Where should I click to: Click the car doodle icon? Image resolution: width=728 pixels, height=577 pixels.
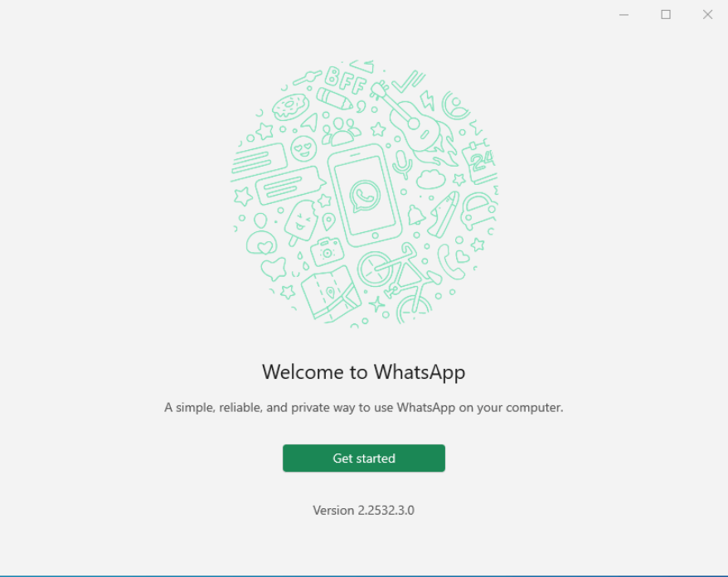478,211
